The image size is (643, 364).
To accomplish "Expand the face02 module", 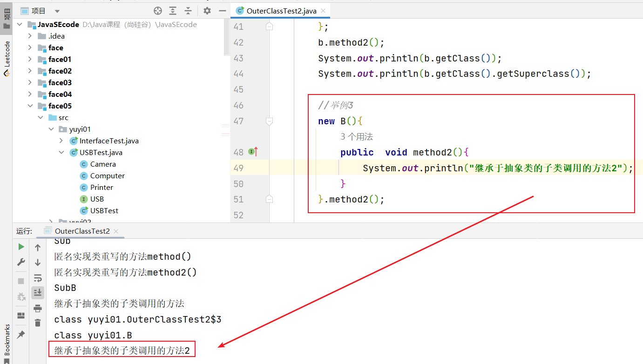I will (30, 71).
